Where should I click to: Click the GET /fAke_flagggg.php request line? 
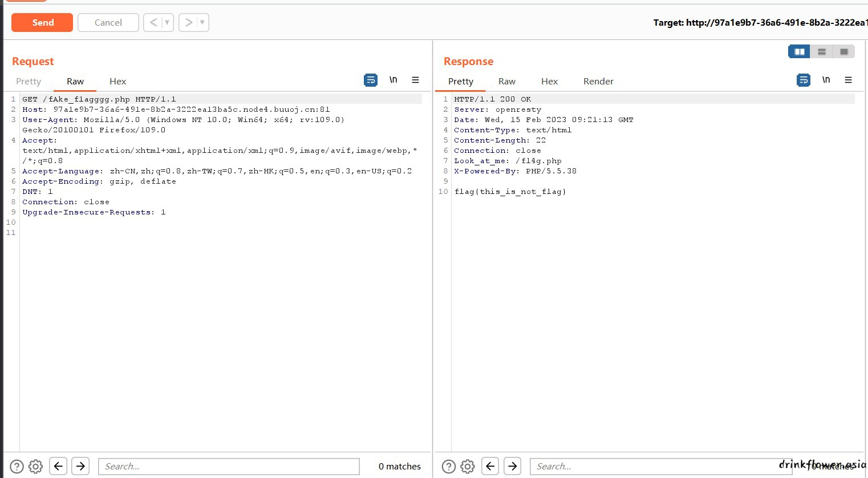[99, 99]
